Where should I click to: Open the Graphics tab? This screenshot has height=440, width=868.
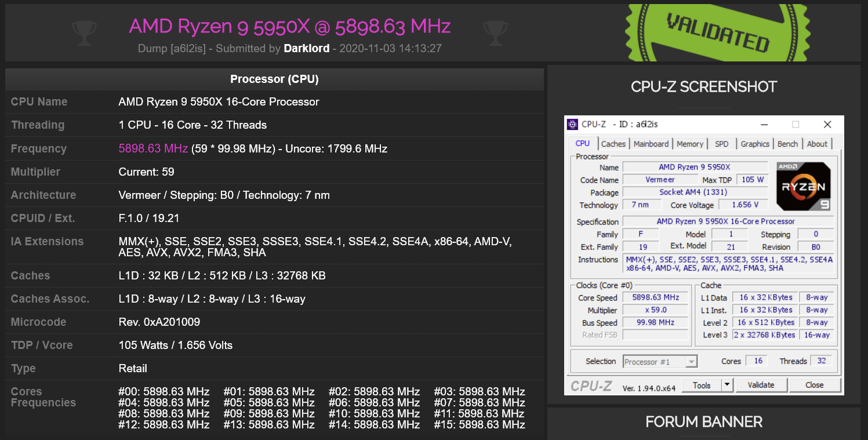click(755, 144)
